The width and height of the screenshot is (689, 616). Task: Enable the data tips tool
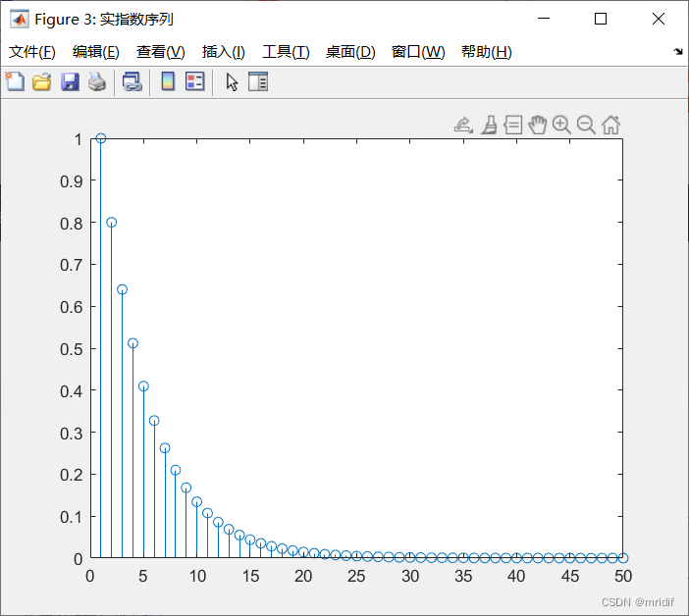512,126
